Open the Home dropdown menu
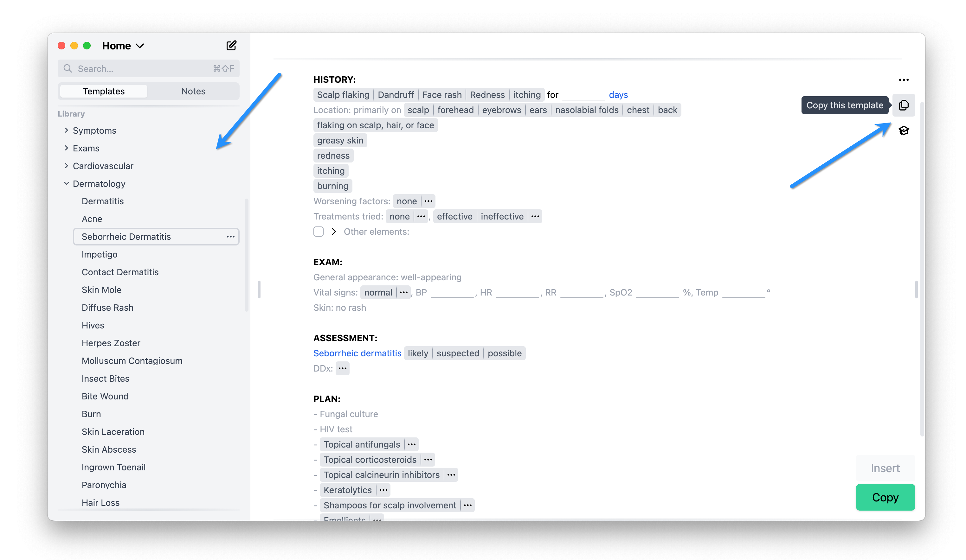Screen dimensions: 966x560 [123, 46]
